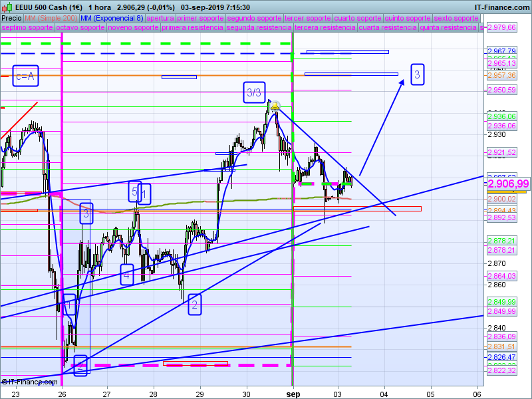Viewport: 532px width, 399px height.
Task: Click the orange 2.957,36 price level tag
Action: [501, 76]
